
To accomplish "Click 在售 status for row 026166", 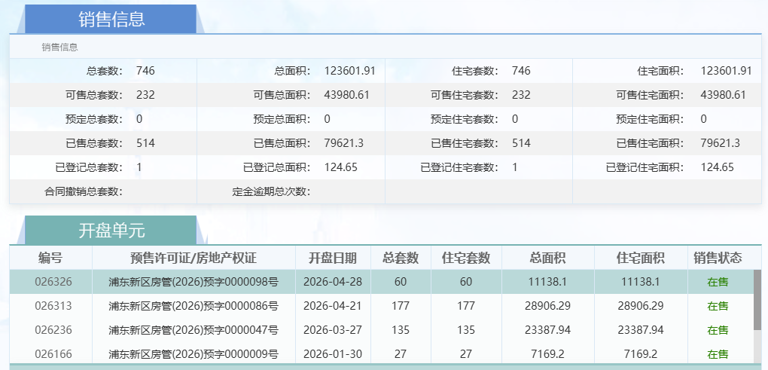I will [x=718, y=354].
